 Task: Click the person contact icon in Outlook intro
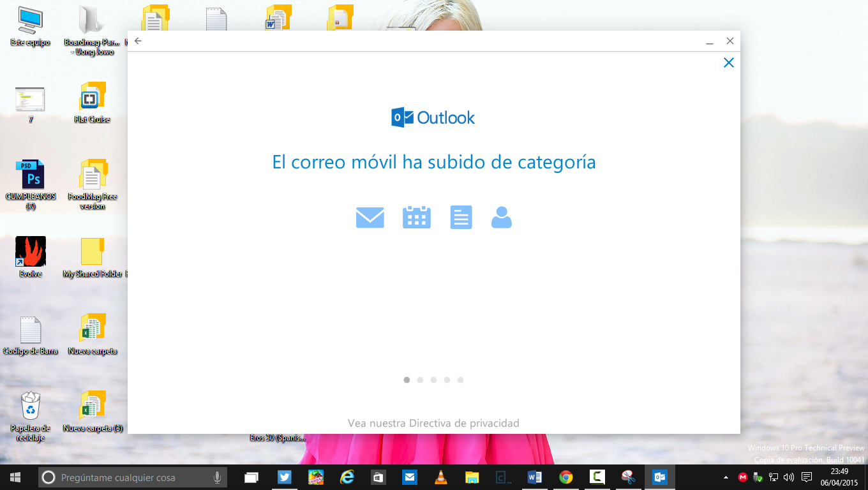click(x=502, y=217)
